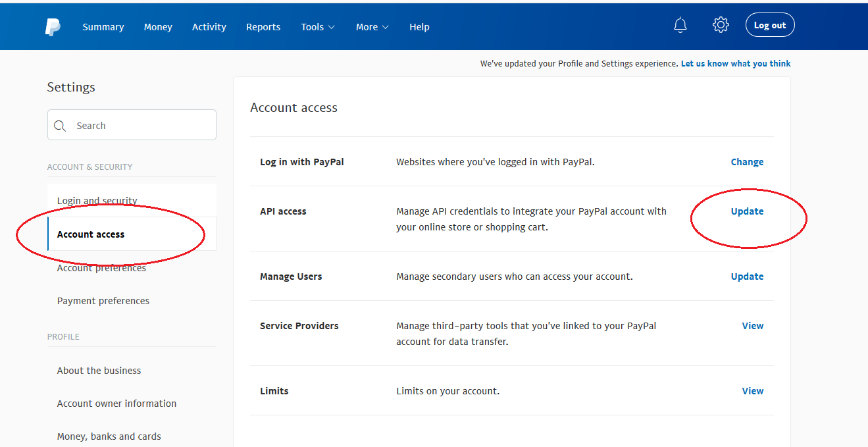Follow the 'Let us know what you think' link

736,64
